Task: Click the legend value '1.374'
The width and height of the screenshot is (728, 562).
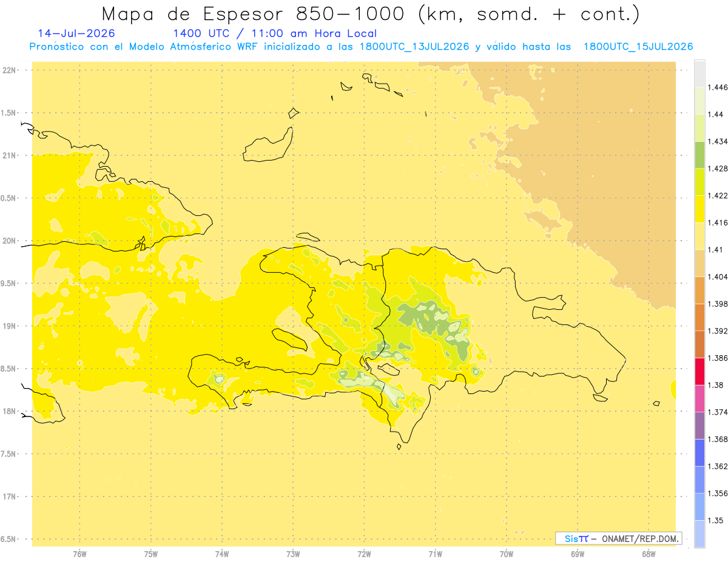Action: click(x=718, y=412)
